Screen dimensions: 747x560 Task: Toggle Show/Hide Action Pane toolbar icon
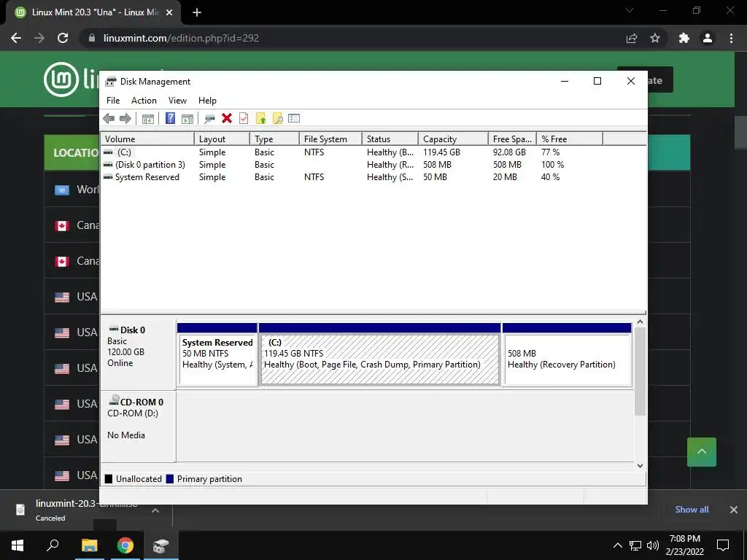click(187, 119)
